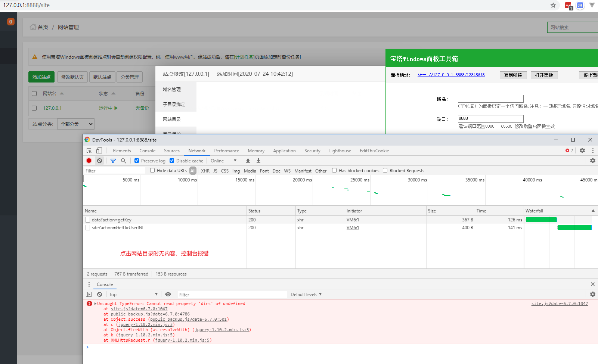Click the 端口 input field with 8888

(491, 119)
